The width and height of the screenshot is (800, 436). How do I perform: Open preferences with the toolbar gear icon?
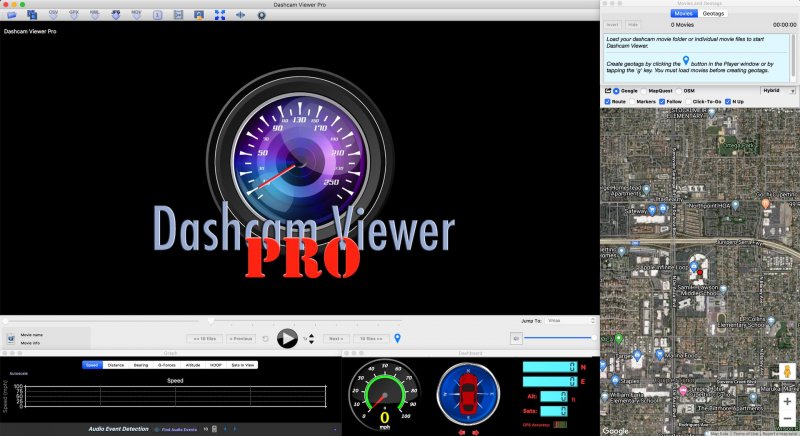[261, 15]
